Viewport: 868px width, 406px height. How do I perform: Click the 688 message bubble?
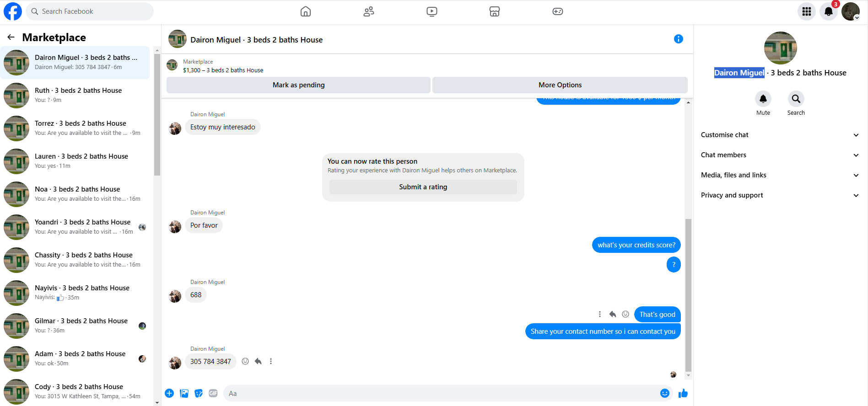click(196, 295)
